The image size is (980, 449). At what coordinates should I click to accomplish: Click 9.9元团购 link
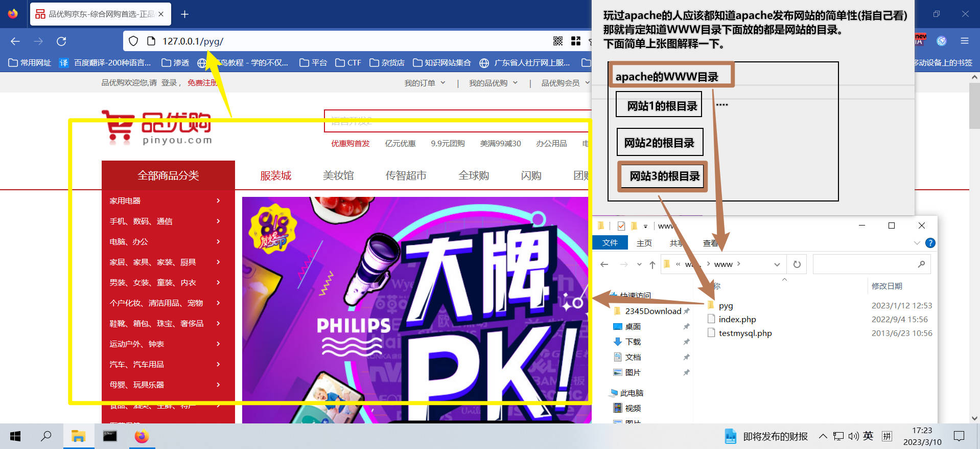pyautogui.click(x=448, y=144)
